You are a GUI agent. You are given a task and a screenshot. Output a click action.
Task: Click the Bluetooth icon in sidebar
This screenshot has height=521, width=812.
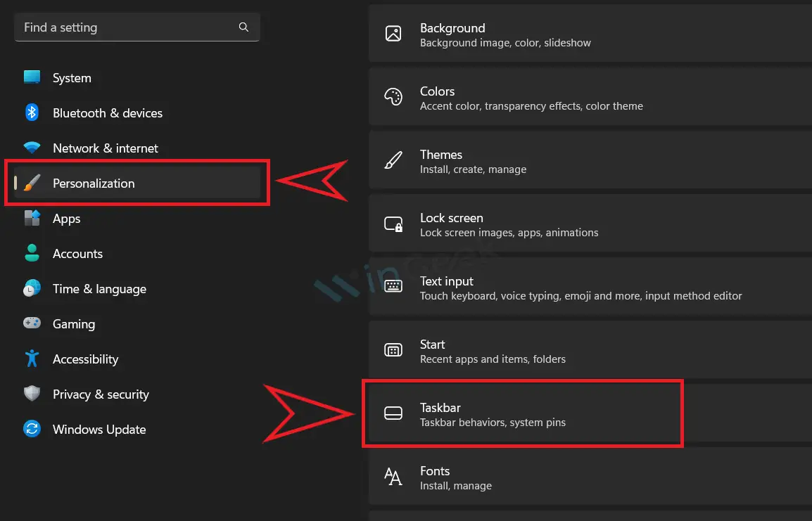point(32,112)
